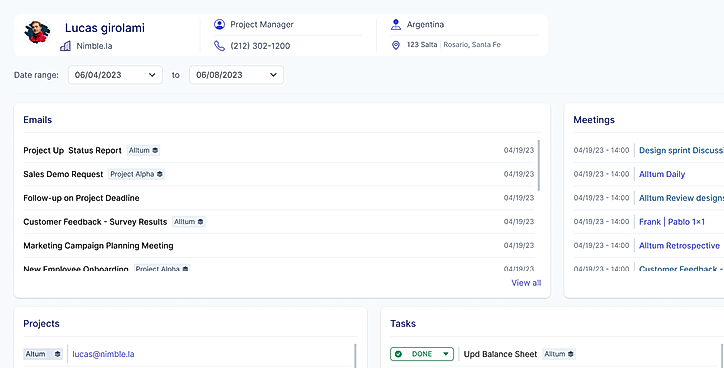724x368 pixels.
Task: Click the phone number (212) 302-1200
Action: tap(260, 46)
